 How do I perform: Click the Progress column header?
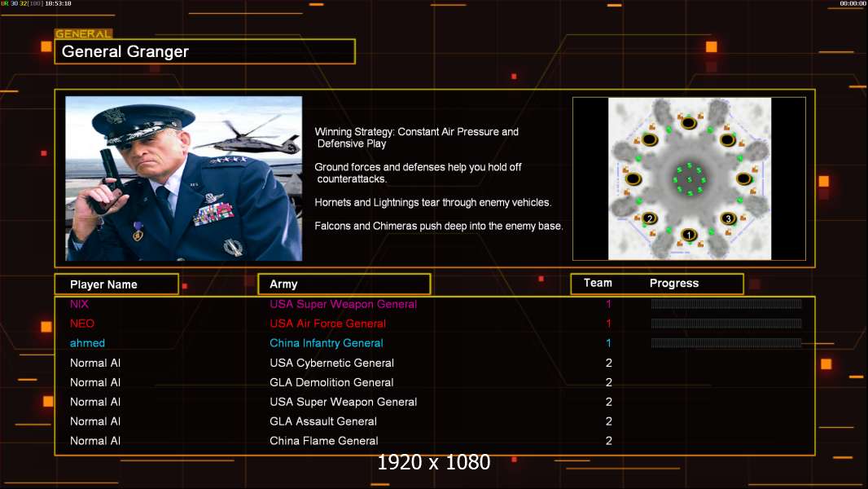(674, 283)
